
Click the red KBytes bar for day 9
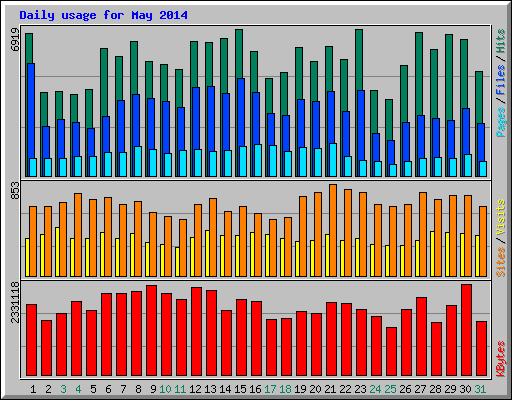pyautogui.click(x=152, y=330)
